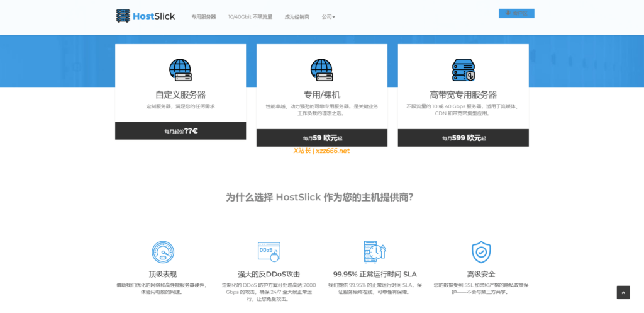
Task: Click the speedometer icon above 顶级表现
Action: click(163, 252)
